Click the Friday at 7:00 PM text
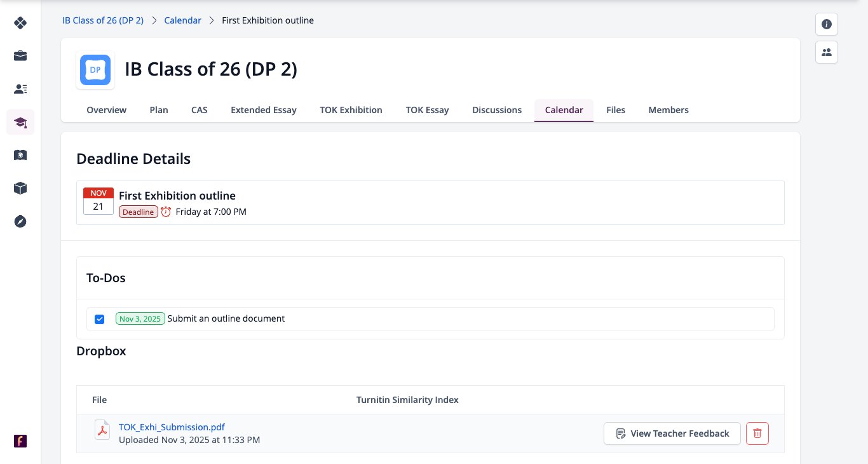 (211, 212)
